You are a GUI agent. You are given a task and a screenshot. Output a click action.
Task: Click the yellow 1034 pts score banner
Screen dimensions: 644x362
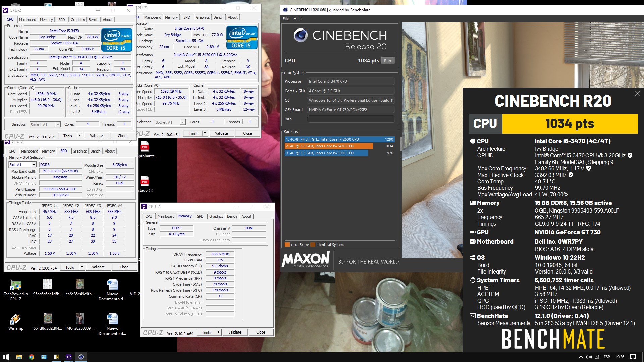570,124
